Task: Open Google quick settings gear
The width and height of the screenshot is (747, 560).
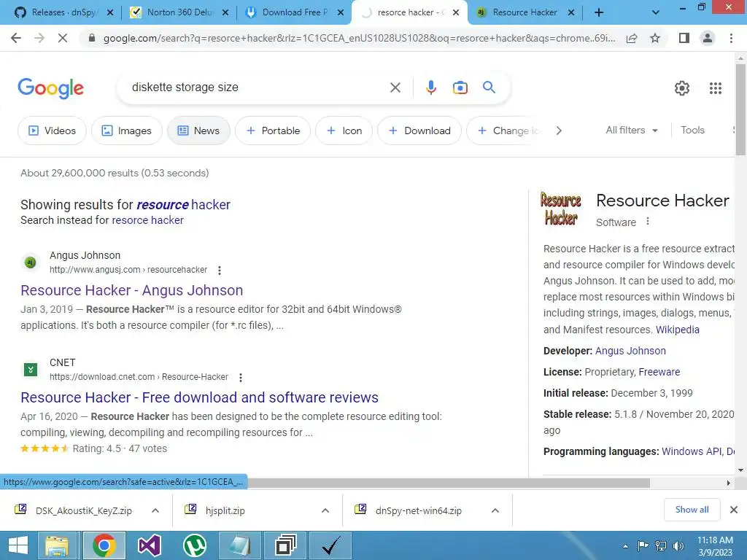Action: tap(682, 88)
